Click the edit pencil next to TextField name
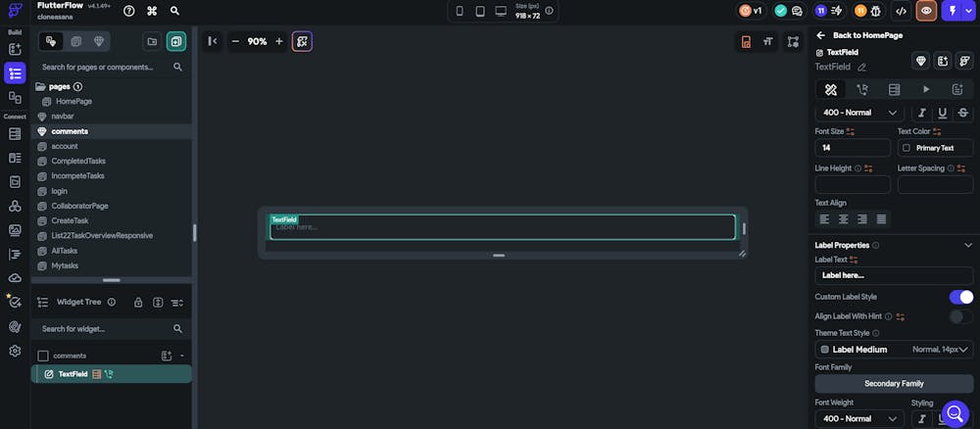This screenshot has width=980, height=429. 861,67
